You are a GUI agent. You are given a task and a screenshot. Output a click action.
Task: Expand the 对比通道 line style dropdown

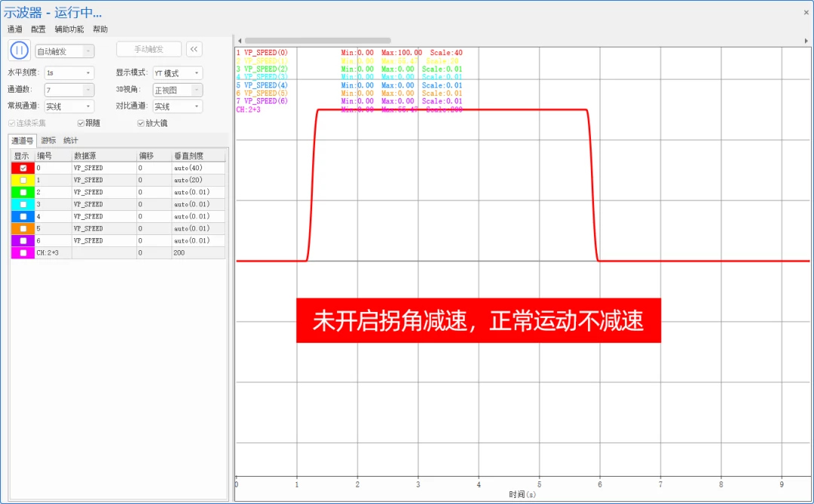[178, 106]
